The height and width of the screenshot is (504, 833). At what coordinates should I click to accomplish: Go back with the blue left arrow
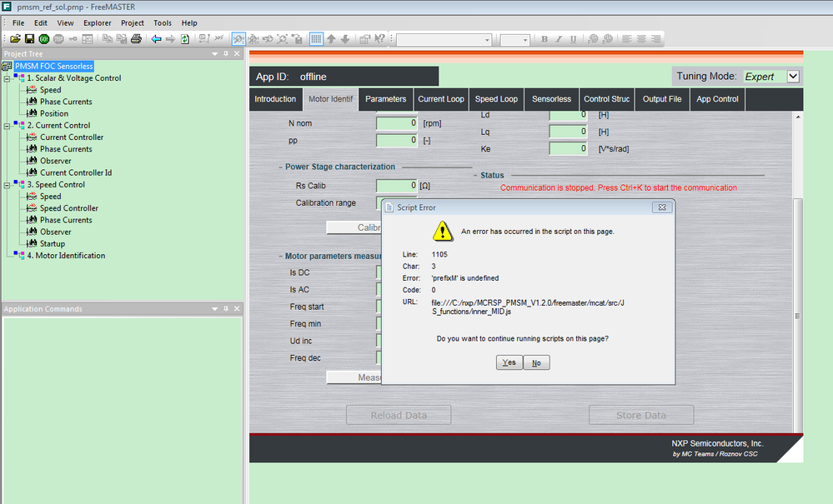(156, 38)
